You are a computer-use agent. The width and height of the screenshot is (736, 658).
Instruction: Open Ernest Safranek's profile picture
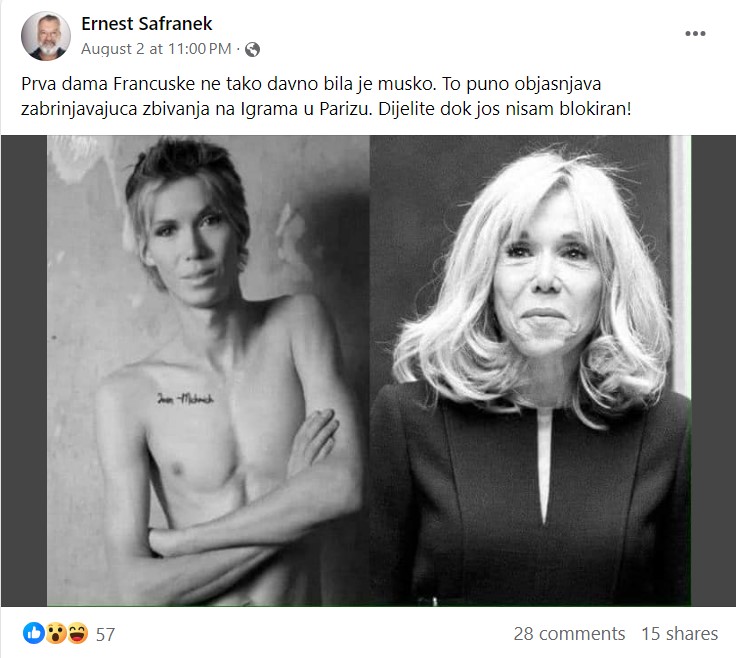[46, 36]
